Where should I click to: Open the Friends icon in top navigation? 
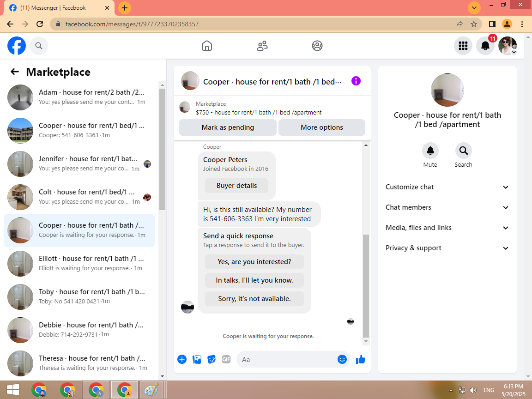click(x=262, y=46)
